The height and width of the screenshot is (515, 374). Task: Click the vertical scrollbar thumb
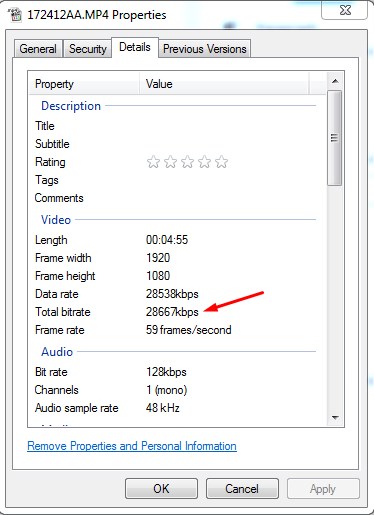(x=335, y=138)
